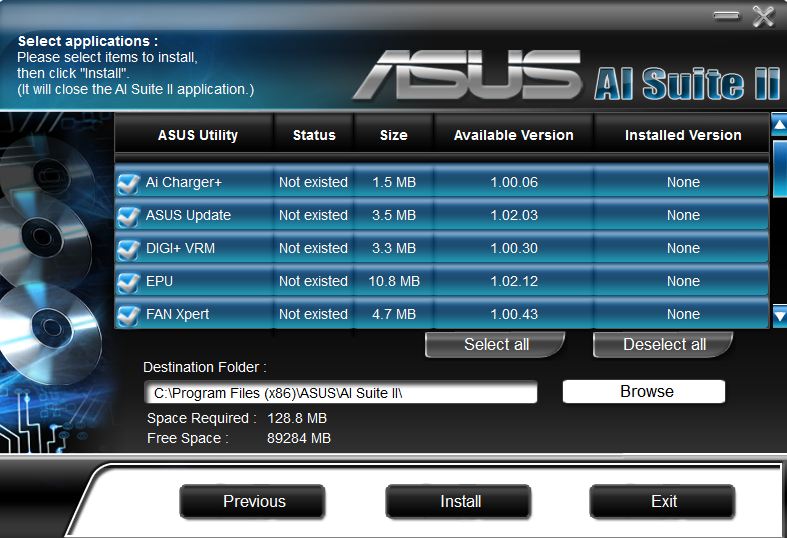Select the FAN Xpert row name
The height and width of the screenshot is (538, 787).
coord(177,314)
